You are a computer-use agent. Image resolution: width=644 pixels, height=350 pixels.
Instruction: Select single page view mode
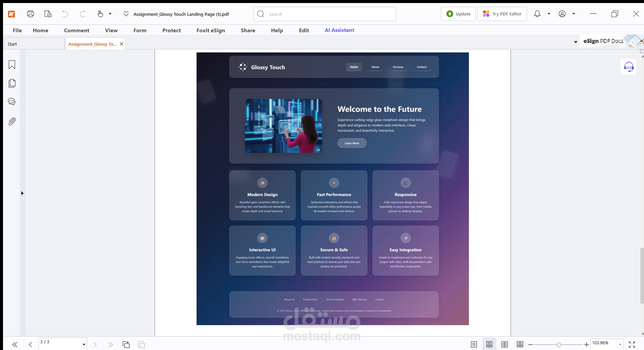[474, 344]
